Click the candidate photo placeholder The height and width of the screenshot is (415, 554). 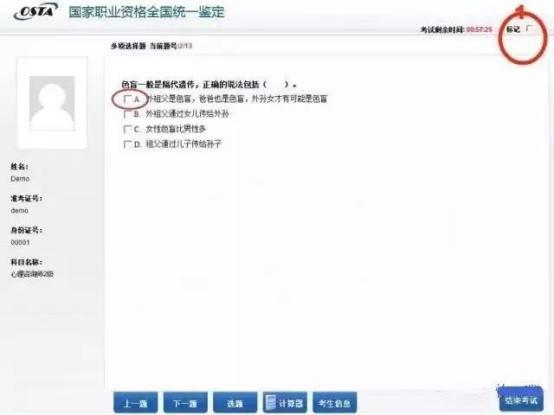pos(52,103)
